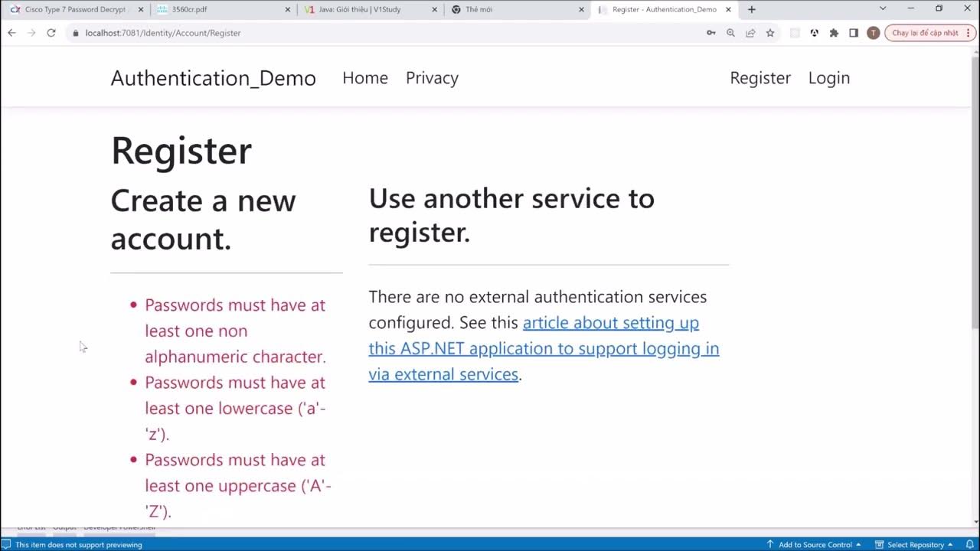Expand Select Repository menu
Viewport: 980px width, 551px height.
914,545
